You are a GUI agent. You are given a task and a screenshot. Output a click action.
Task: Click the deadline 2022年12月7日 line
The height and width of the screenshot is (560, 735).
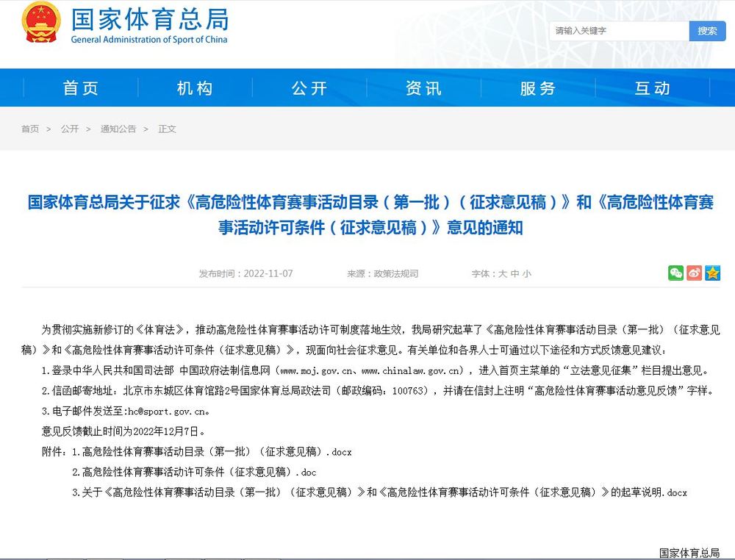pos(123,431)
